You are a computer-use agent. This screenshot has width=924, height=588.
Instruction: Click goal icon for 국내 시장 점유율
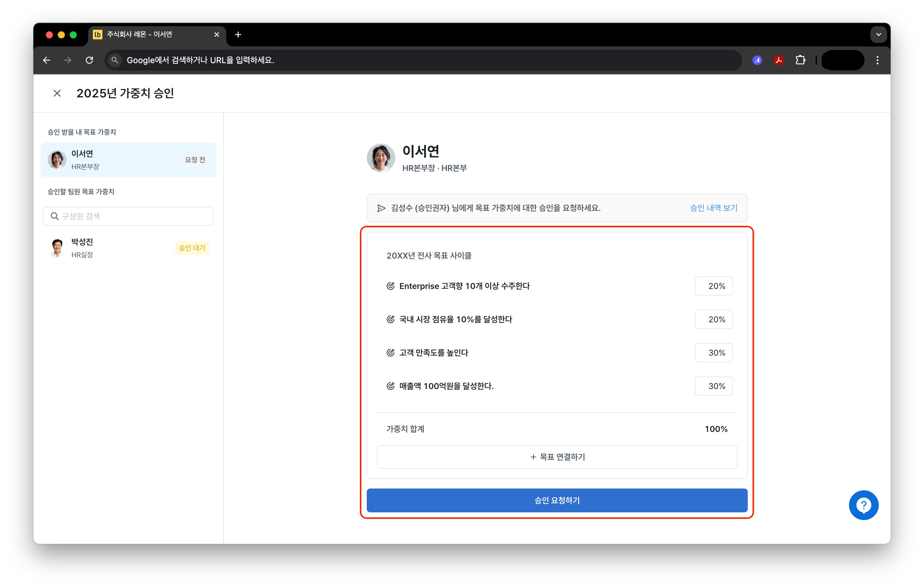[x=390, y=319]
